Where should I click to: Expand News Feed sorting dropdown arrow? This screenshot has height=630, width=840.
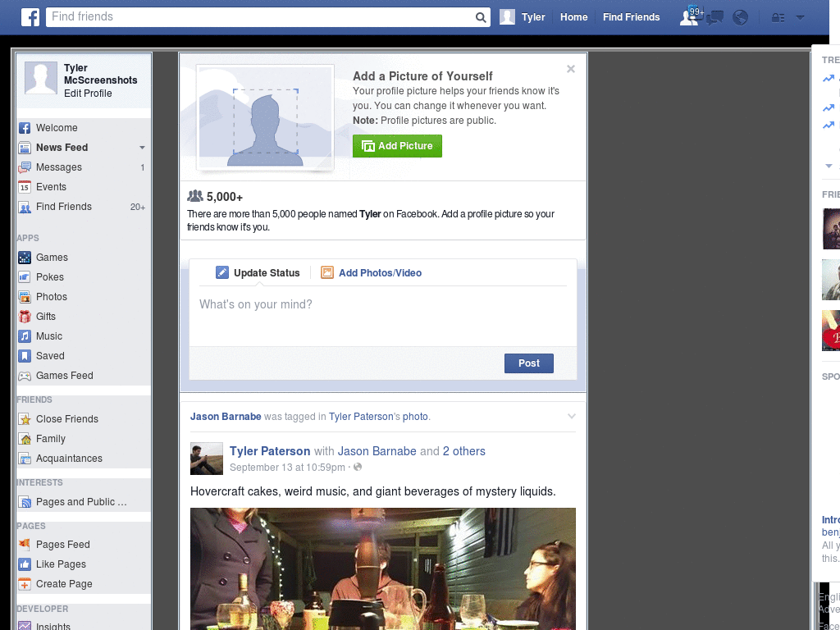point(142,148)
